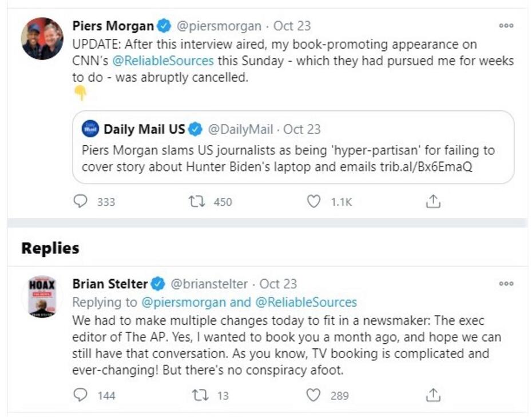Open Piers Morgan's display name link
532x417 pixels.
[x=113, y=26]
